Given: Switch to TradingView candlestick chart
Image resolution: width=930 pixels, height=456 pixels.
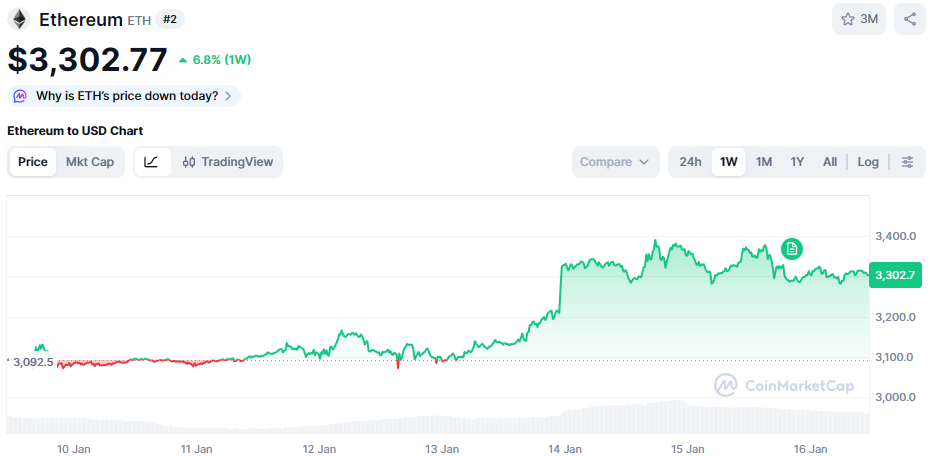Looking at the screenshot, I should [x=228, y=162].
